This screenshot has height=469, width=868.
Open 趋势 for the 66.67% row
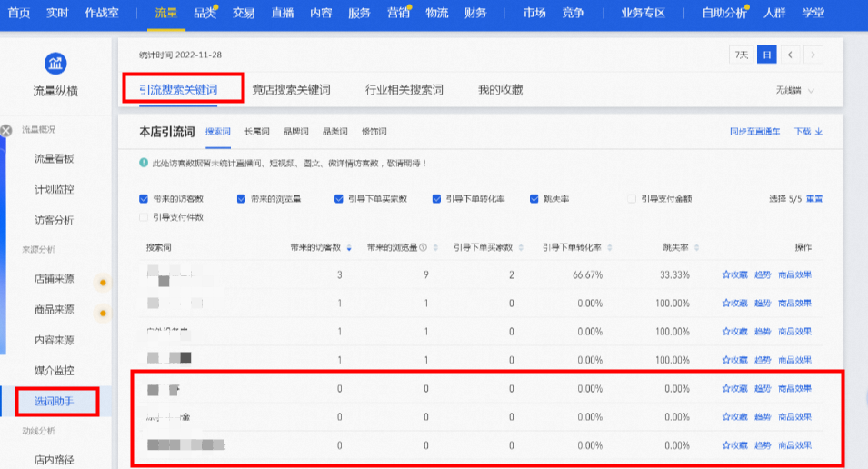coord(763,274)
